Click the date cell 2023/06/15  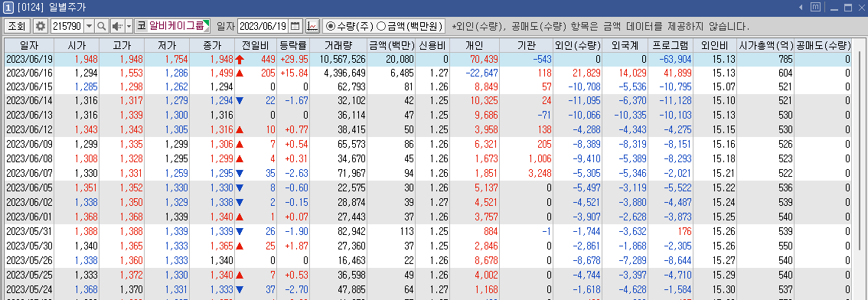(x=28, y=87)
